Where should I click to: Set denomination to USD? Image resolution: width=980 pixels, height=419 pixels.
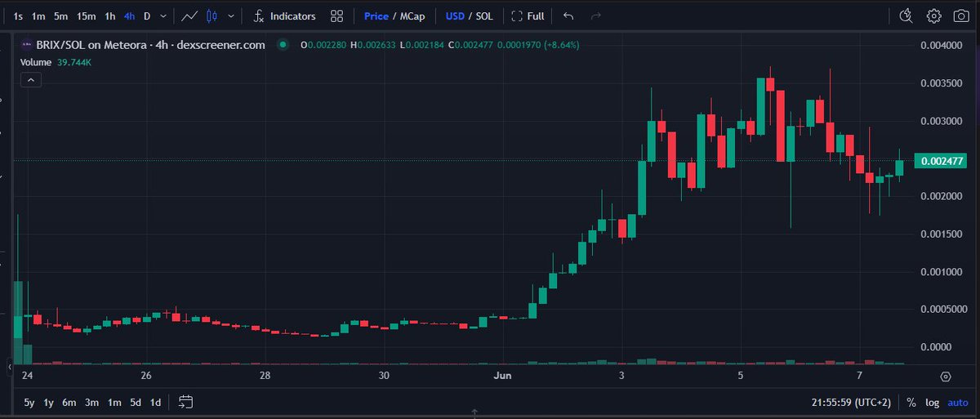(x=455, y=16)
